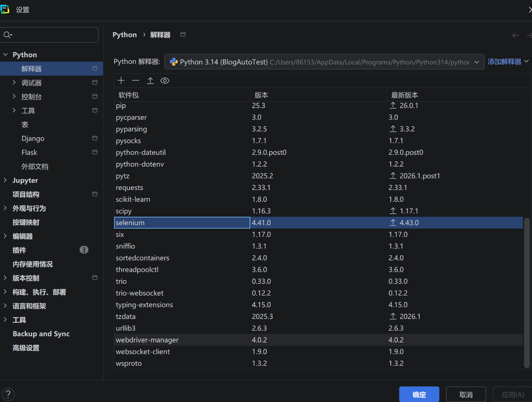Select the webdriver-manager package row
The height and width of the screenshot is (402, 532).
pos(318,340)
